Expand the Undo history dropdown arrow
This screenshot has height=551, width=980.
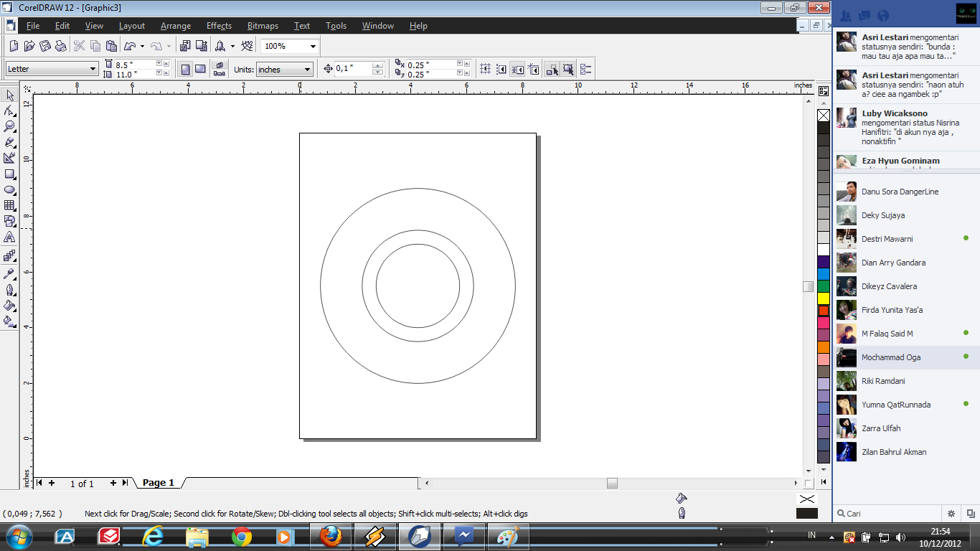point(142,46)
